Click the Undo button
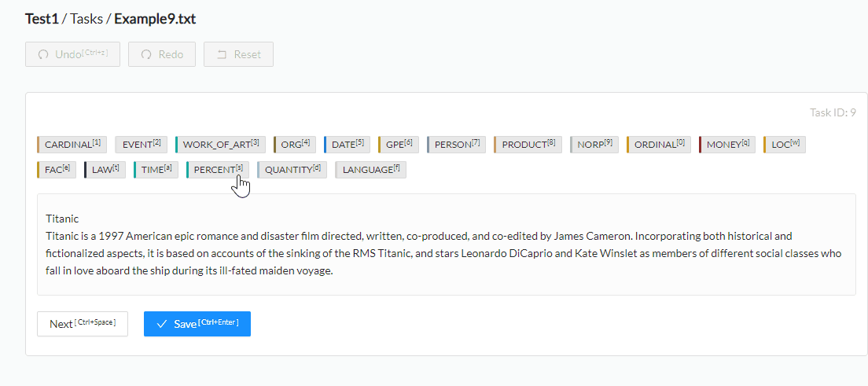868x386 pixels. (x=72, y=54)
